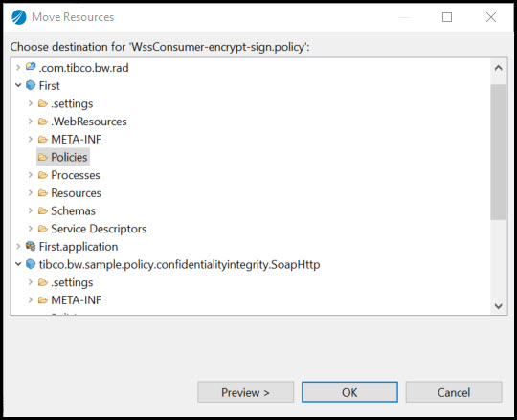This screenshot has width=517, height=420.
Task: Select the .WebResources folder
Action: click(89, 122)
